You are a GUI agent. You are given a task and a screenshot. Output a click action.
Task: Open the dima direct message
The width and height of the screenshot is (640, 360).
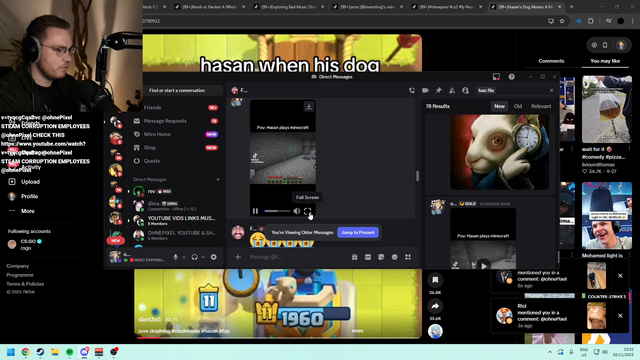coord(176,206)
